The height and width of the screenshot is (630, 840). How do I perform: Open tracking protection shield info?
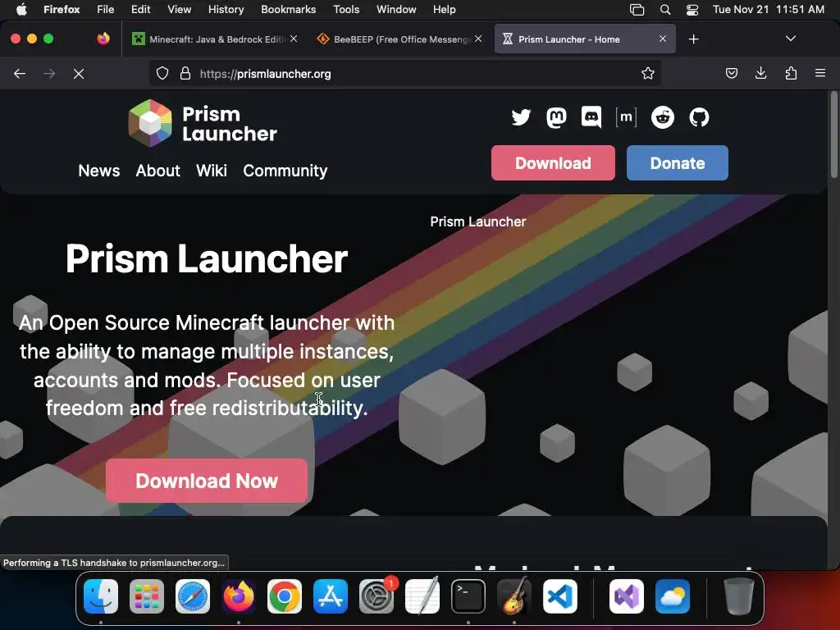[162, 73]
